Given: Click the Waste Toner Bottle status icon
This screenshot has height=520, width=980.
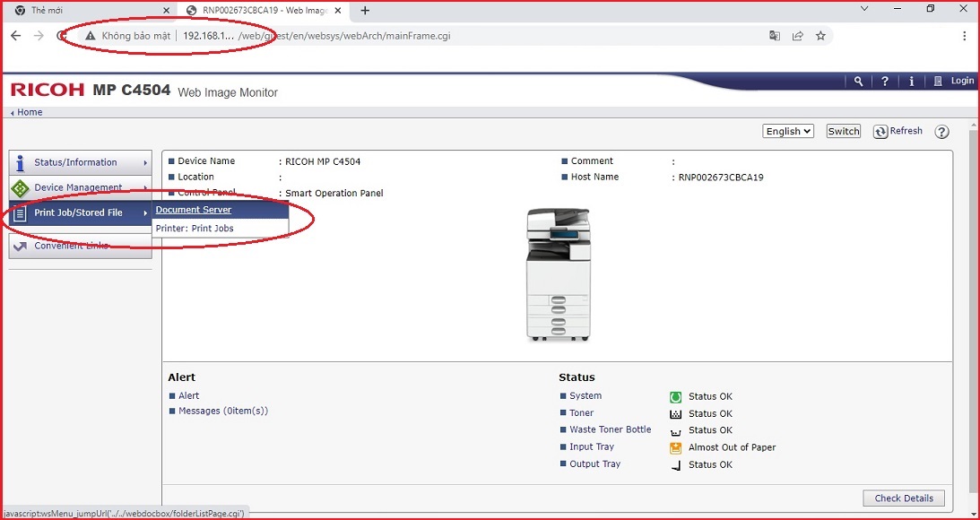Looking at the screenshot, I should [x=675, y=431].
